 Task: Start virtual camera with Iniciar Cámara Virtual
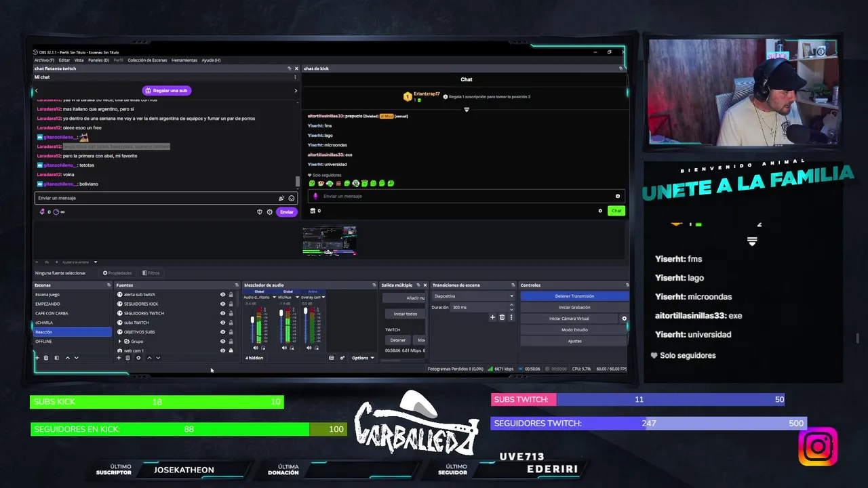pos(569,319)
